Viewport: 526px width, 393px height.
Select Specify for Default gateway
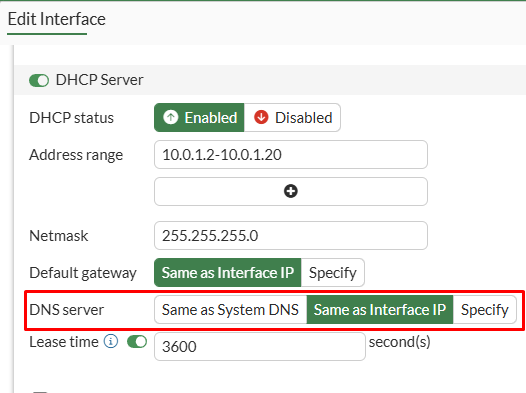333,273
